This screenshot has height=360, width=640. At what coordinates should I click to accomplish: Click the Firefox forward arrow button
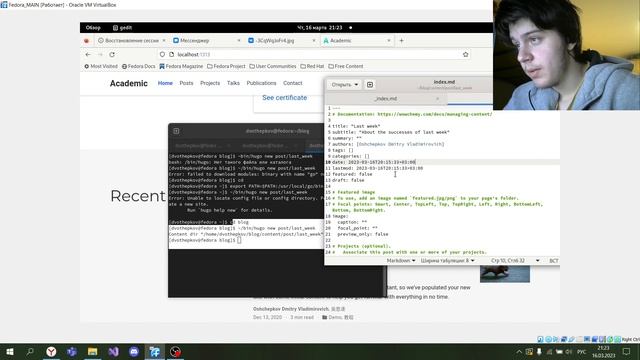click(x=100, y=54)
